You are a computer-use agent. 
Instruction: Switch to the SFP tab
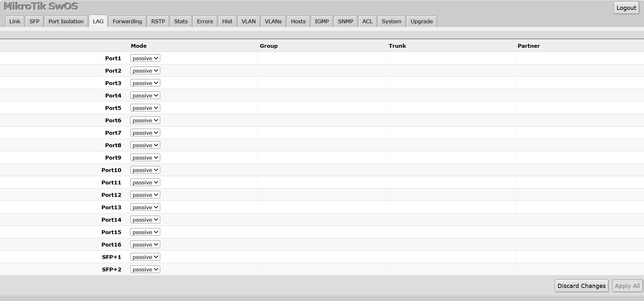(x=34, y=21)
